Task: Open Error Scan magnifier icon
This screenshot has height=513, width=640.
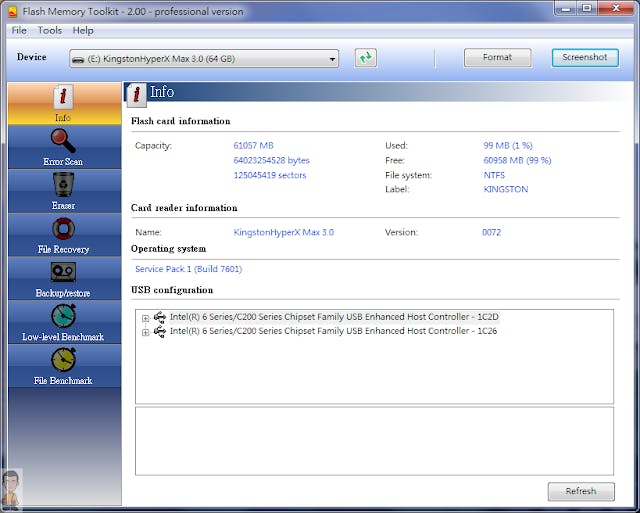Action: (x=63, y=140)
